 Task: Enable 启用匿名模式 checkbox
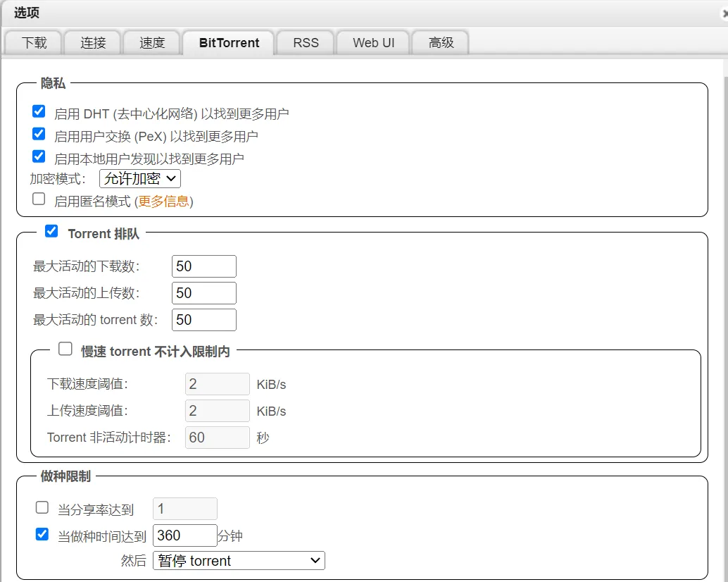[39, 199]
